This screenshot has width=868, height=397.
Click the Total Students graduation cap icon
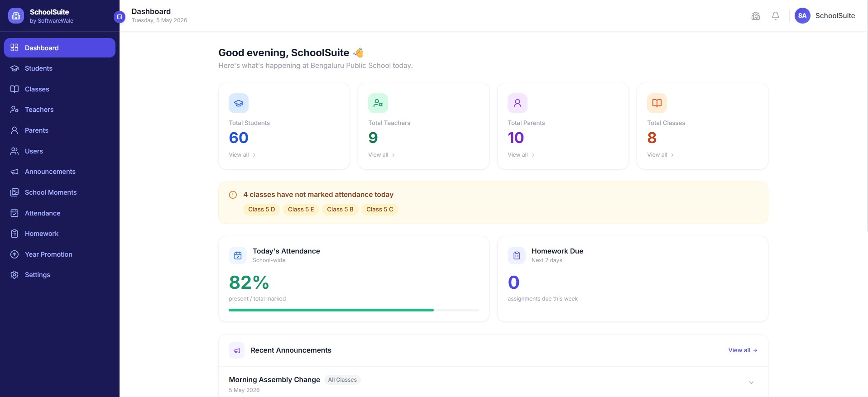[x=239, y=103]
